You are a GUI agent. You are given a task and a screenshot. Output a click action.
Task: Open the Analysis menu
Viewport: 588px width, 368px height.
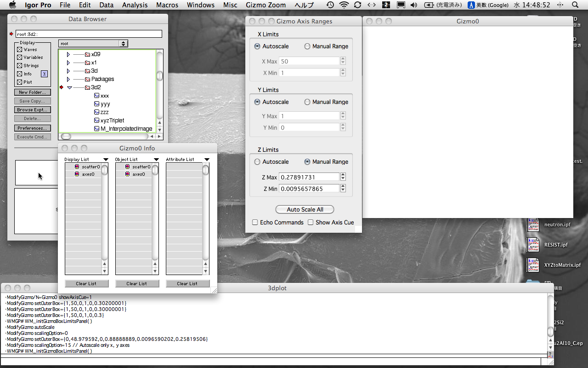[x=135, y=5]
